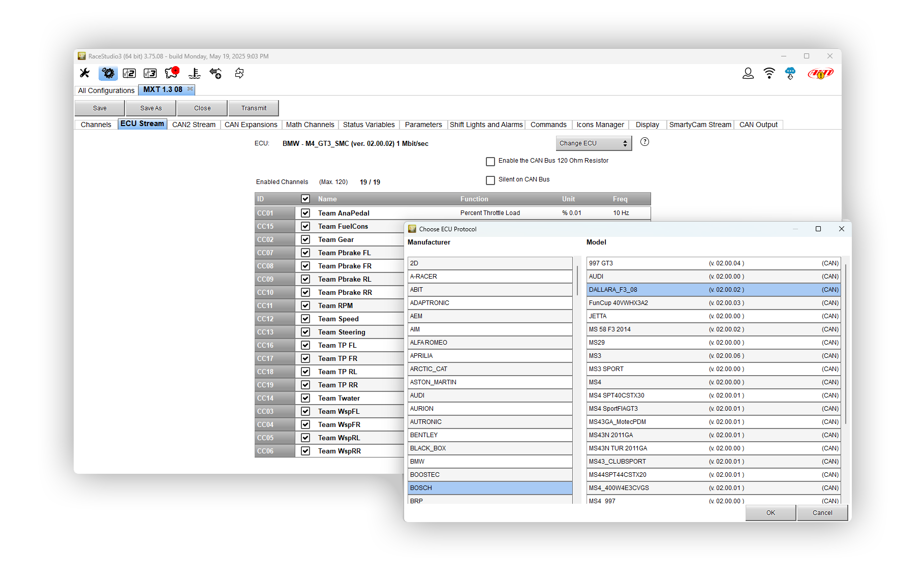Confirm ECU selection with OK
Viewport: 924px width, 579px height.
pos(771,513)
